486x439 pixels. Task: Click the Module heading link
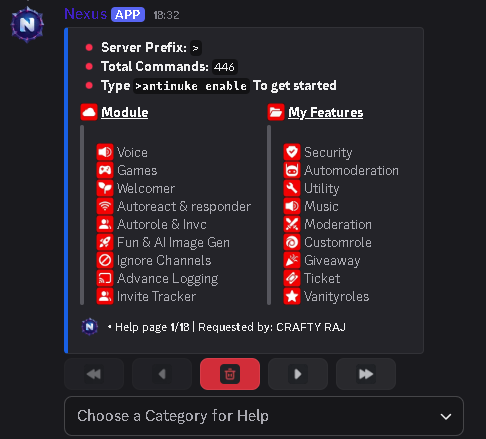pos(125,112)
